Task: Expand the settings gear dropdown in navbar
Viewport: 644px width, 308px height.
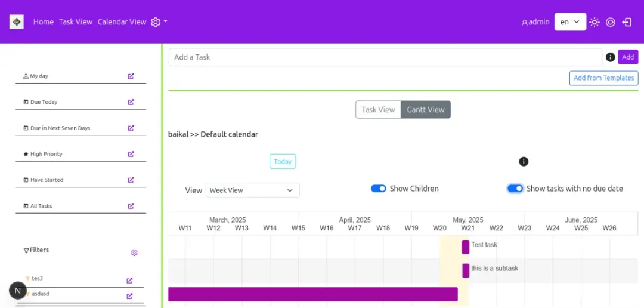Action: click(x=159, y=22)
